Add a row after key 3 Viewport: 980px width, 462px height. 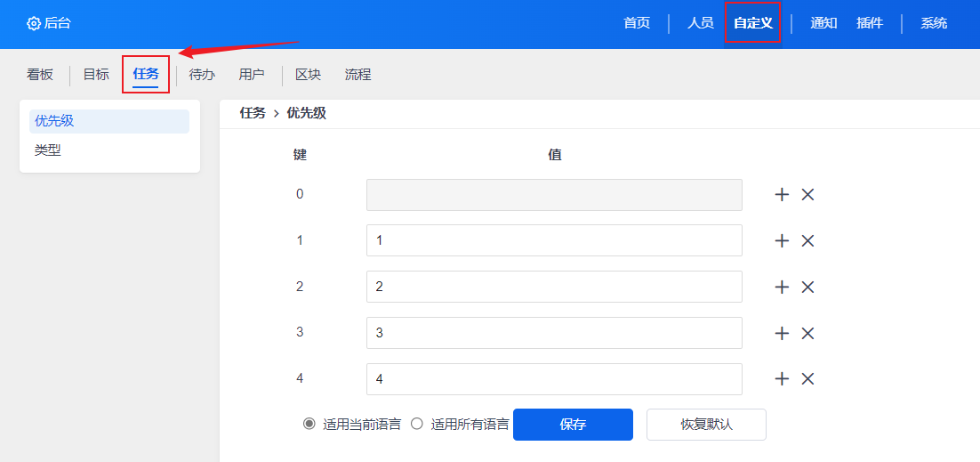783,333
